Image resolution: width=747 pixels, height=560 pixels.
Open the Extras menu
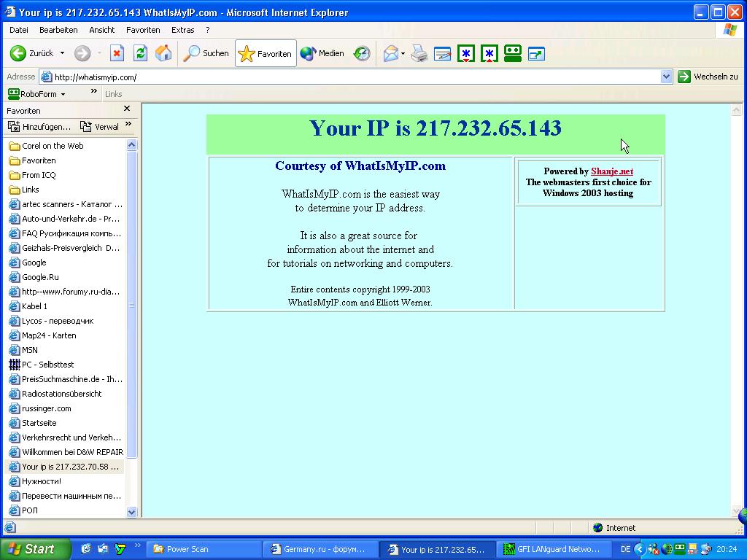(182, 30)
